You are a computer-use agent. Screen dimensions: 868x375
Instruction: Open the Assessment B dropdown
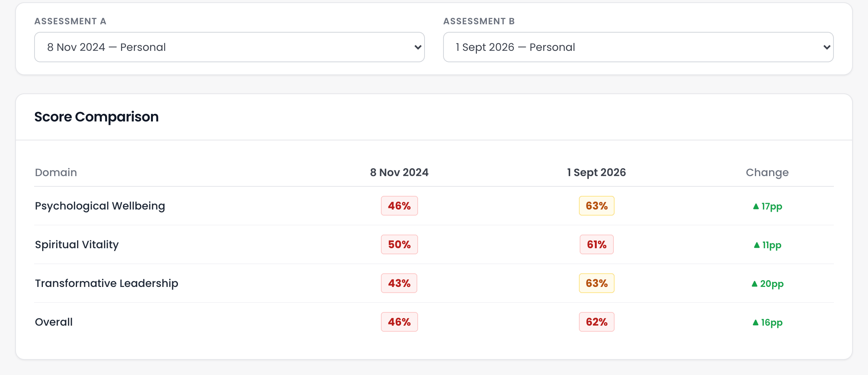[638, 47]
